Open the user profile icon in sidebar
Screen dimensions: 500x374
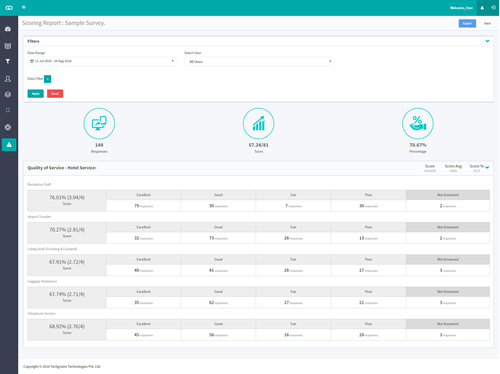(x=8, y=79)
